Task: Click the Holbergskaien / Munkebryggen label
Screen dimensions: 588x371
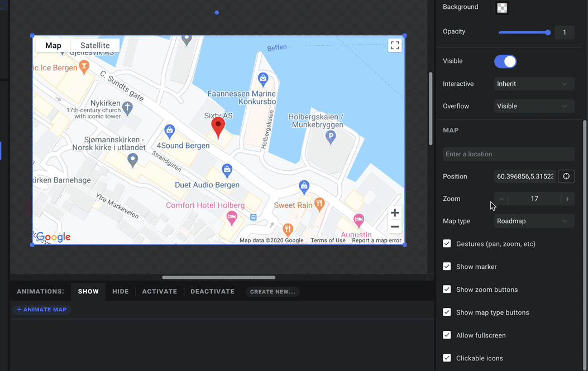Action: pyautogui.click(x=317, y=121)
